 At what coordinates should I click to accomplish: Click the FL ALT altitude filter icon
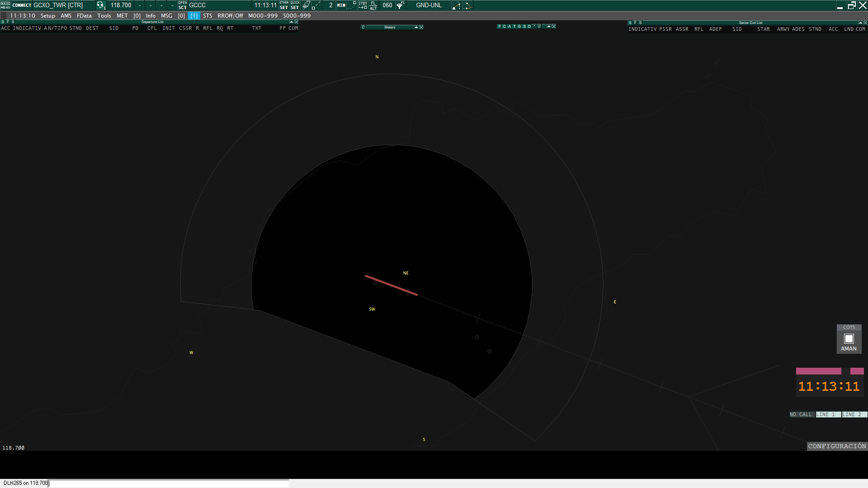(373, 5)
